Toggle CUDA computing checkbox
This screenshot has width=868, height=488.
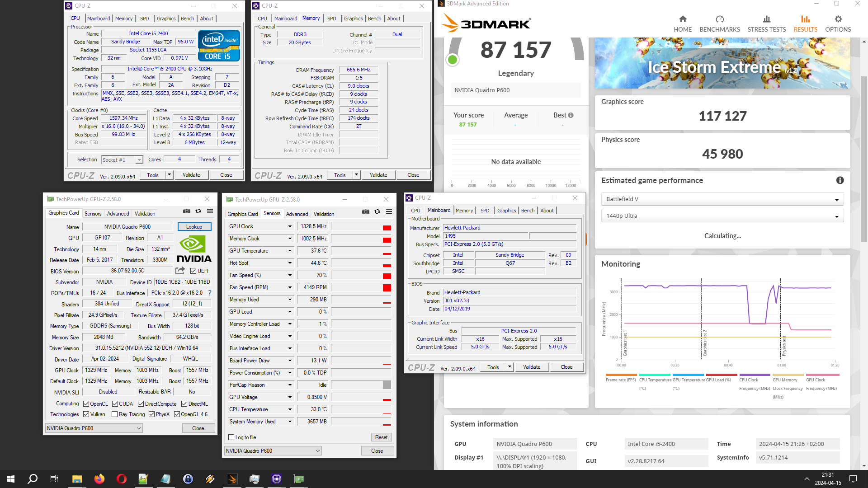tap(115, 404)
